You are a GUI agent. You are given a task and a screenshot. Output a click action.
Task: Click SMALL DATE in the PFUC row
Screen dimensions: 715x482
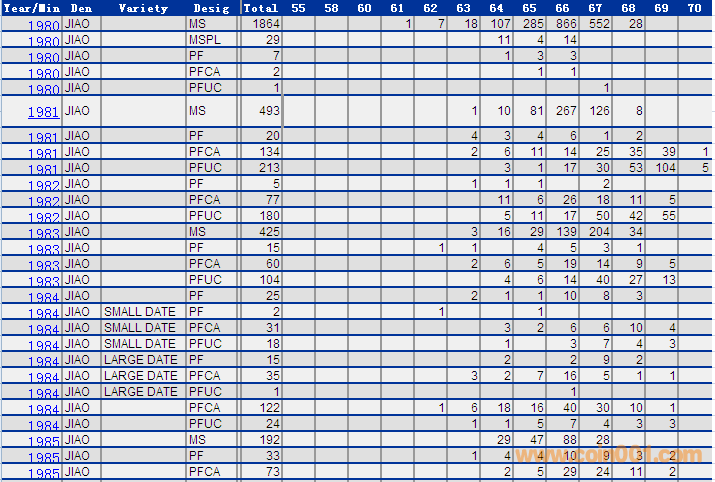tap(140, 343)
